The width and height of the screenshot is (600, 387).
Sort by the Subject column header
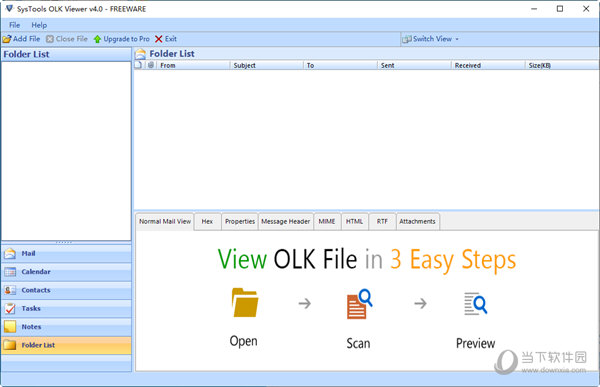point(266,65)
